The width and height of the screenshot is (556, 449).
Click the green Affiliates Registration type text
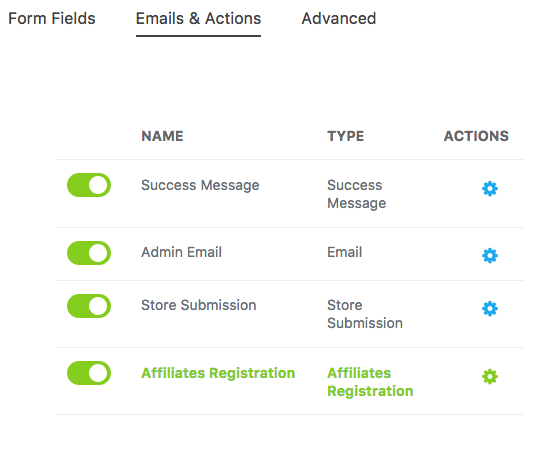coord(370,382)
